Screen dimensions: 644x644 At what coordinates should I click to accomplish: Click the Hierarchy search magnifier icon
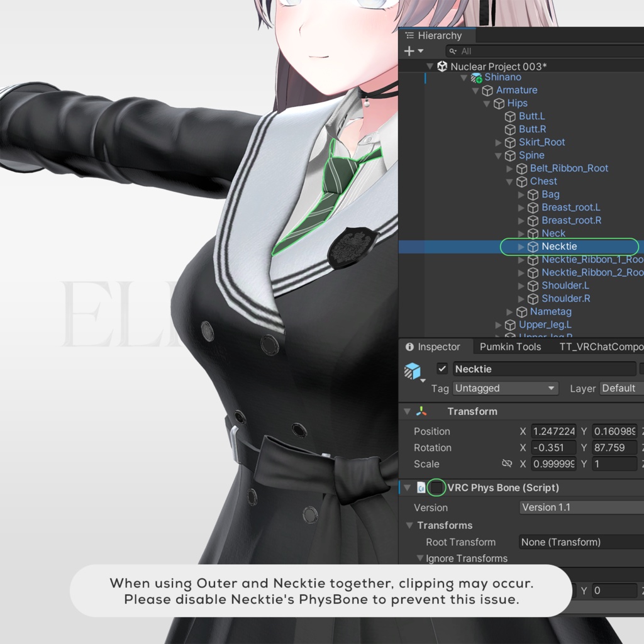(453, 52)
